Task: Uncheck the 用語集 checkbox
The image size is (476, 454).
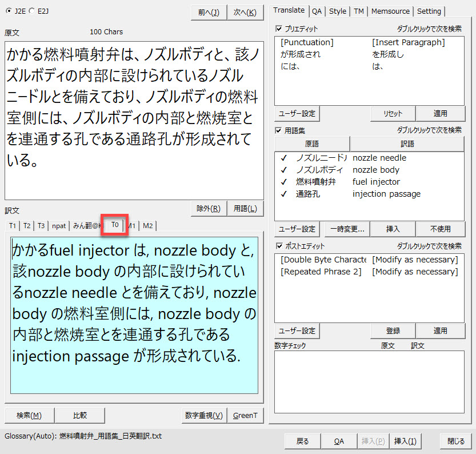Action: (279, 130)
